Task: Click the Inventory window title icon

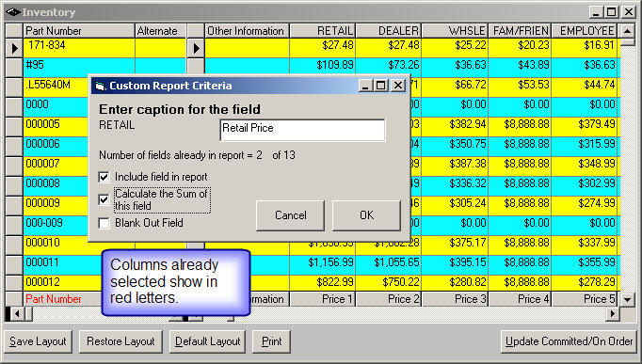Action: click(13, 12)
